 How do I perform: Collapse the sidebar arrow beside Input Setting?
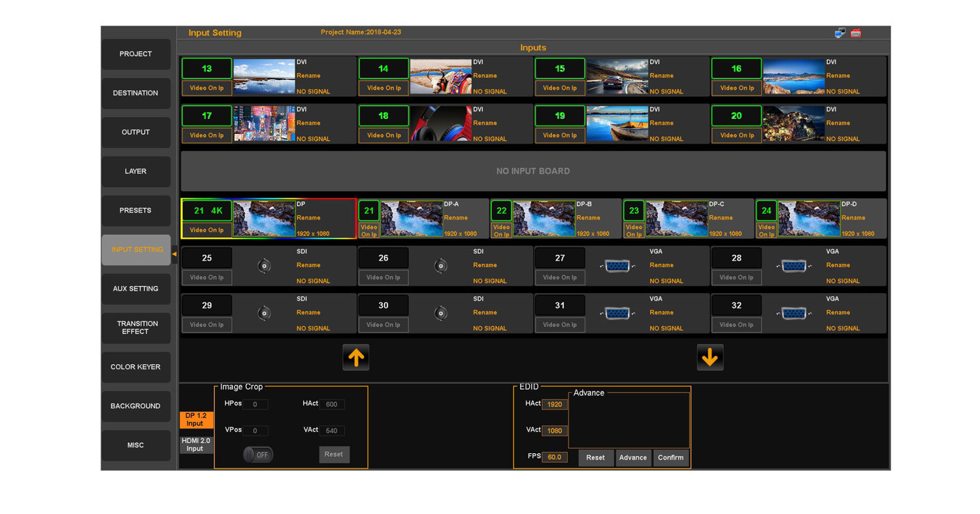[174, 253]
